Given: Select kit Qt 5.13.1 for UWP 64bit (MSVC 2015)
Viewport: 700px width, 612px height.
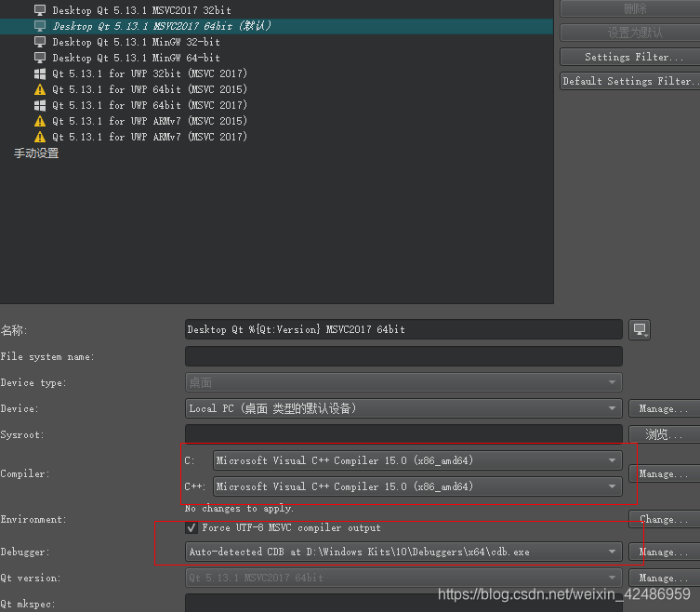Looking at the screenshot, I should click(150, 89).
